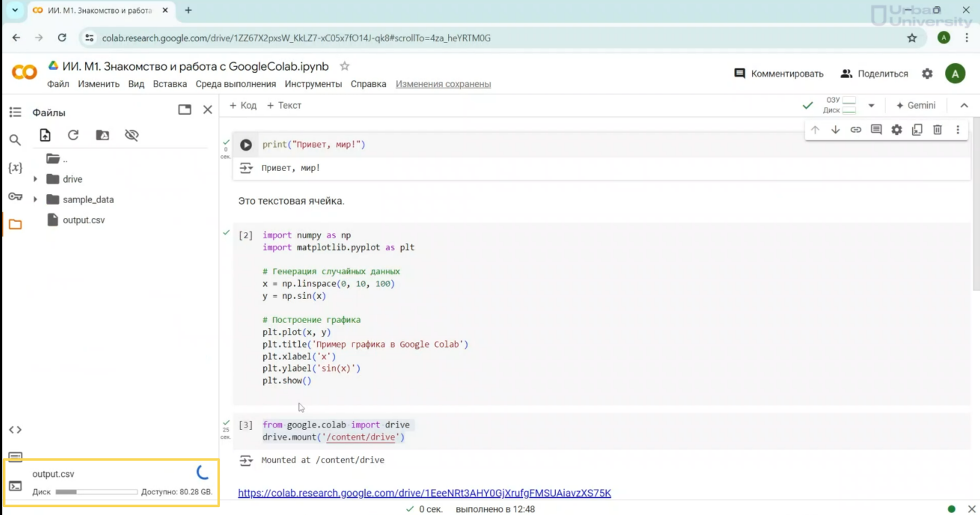
Task: Refresh the file browser list
Action: coord(73,135)
